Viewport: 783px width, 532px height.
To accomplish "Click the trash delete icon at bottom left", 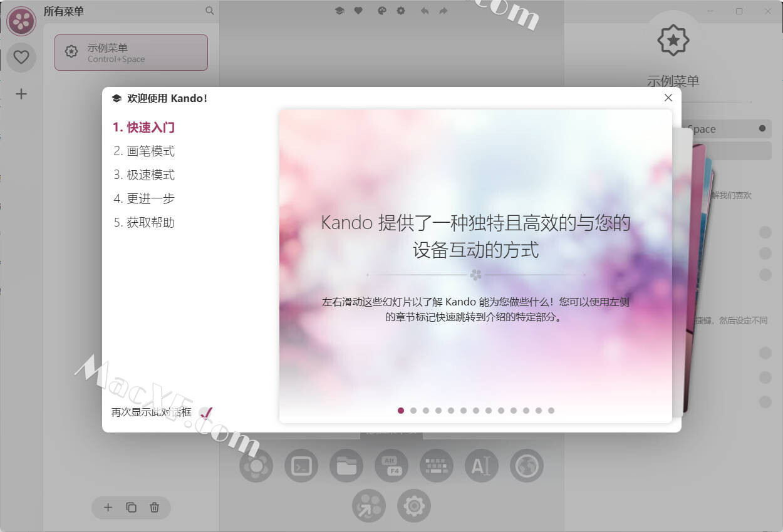I will click(155, 508).
